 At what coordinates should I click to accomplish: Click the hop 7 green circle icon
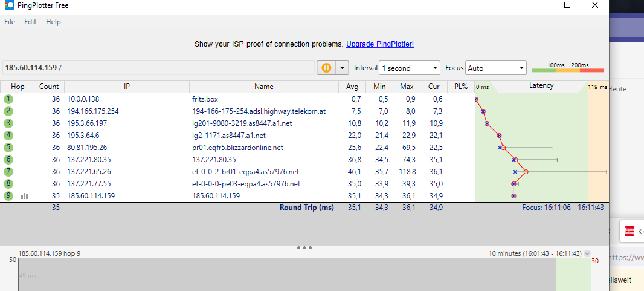pyautogui.click(x=8, y=171)
